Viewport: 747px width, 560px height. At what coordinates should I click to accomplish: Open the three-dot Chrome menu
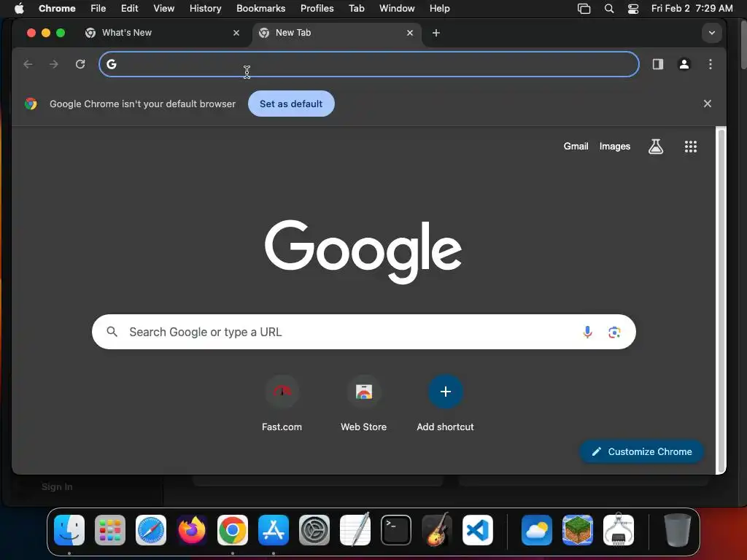pyautogui.click(x=711, y=64)
